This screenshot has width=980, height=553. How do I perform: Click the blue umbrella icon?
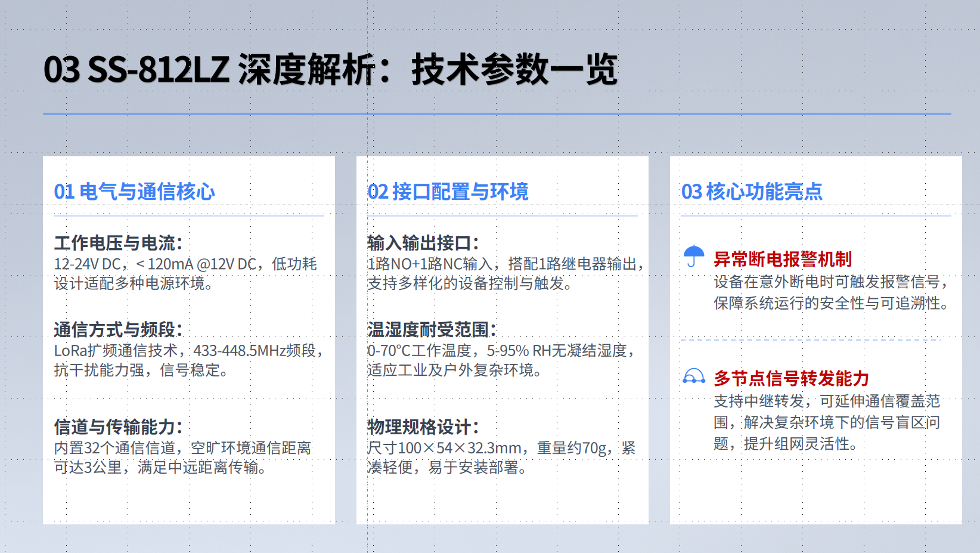click(x=694, y=257)
